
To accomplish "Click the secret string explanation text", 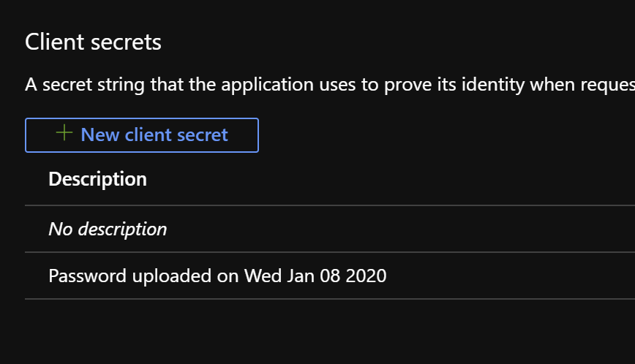I will point(330,85).
